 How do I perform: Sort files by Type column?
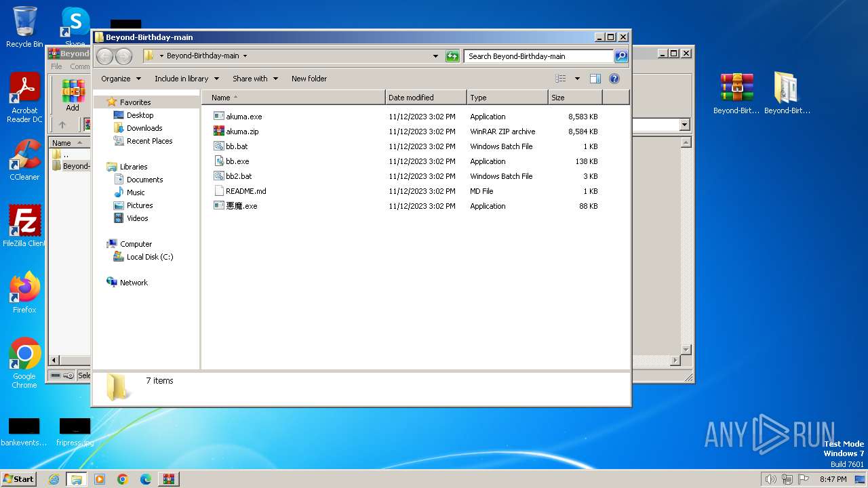click(x=507, y=98)
